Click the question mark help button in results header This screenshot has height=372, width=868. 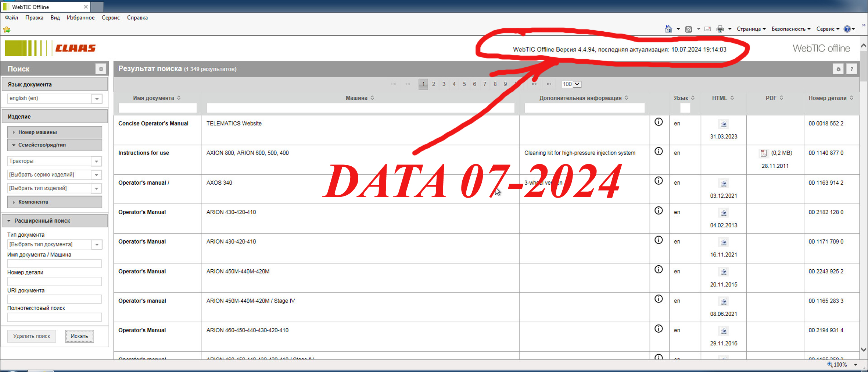point(851,69)
